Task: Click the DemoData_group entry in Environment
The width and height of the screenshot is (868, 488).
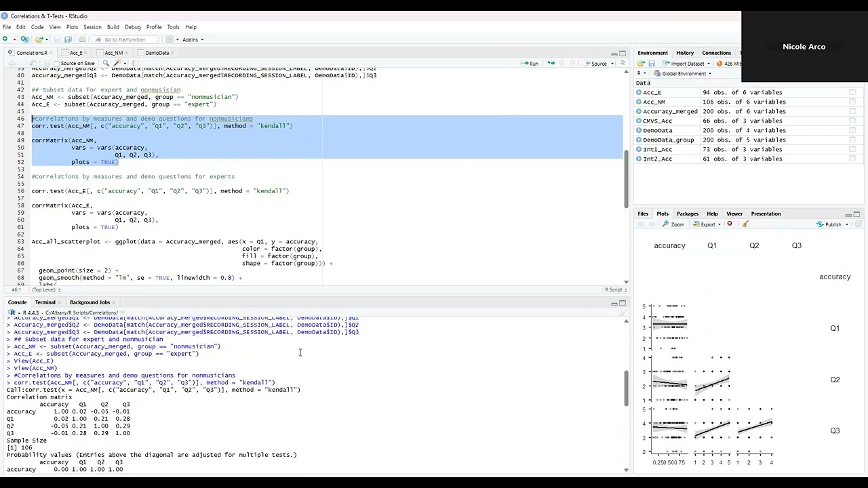Action: [x=669, y=140]
